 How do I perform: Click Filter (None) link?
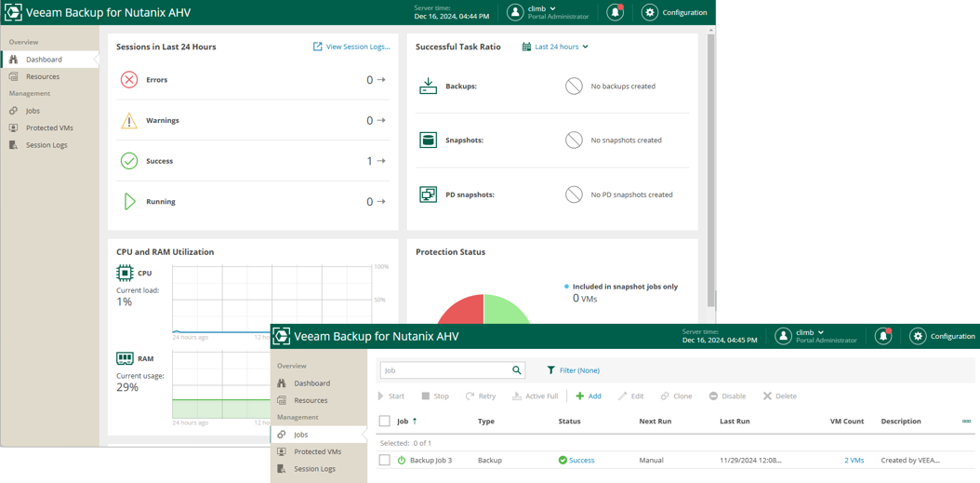click(579, 370)
